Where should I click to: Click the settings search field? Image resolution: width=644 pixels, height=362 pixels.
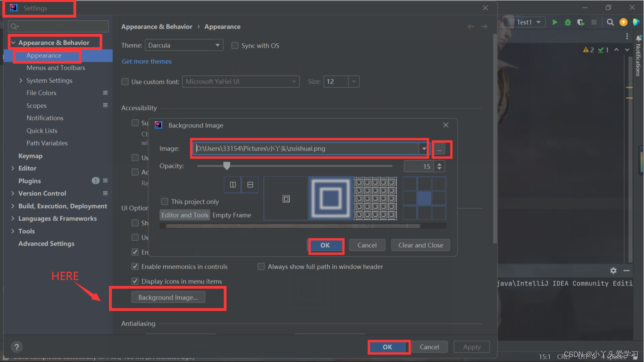[x=58, y=26]
